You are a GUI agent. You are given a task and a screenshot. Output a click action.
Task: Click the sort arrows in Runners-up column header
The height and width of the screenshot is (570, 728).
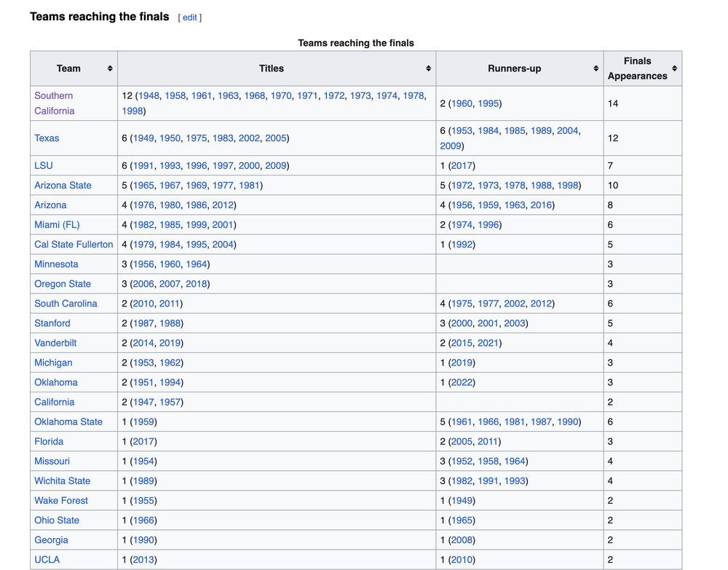(x=596, y=68)
